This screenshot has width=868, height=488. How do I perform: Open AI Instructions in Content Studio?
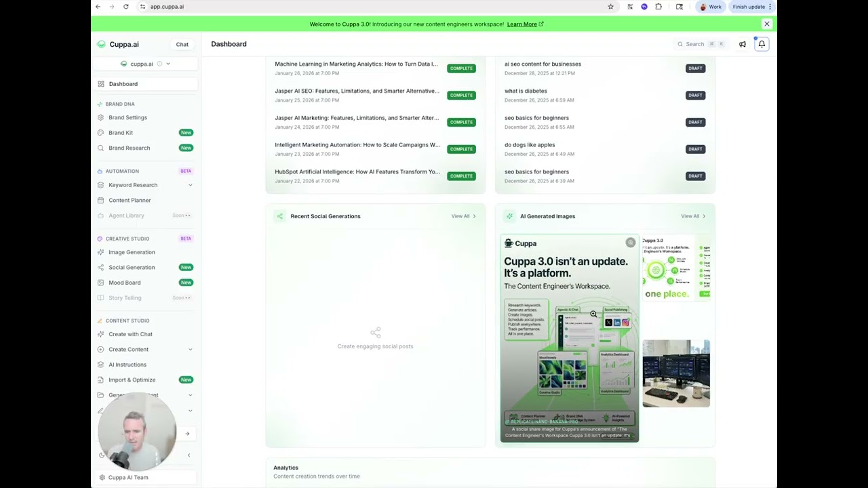coord(146,365)
